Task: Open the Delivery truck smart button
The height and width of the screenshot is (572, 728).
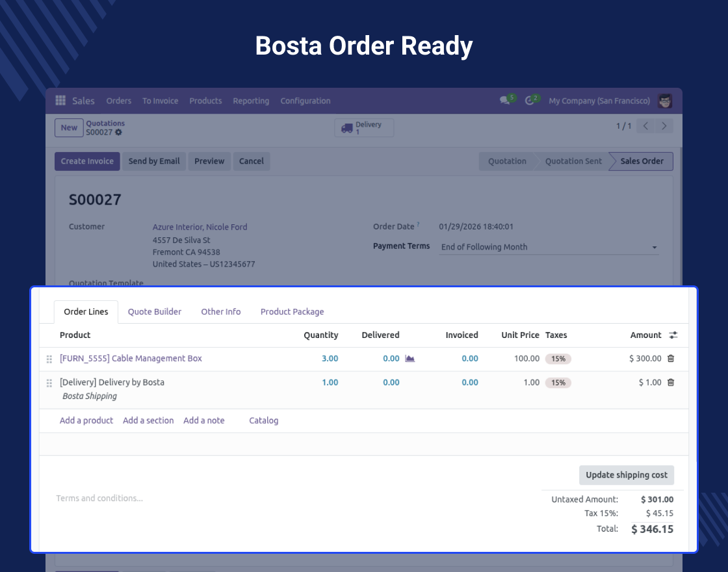Action: (x=364, y=127)
